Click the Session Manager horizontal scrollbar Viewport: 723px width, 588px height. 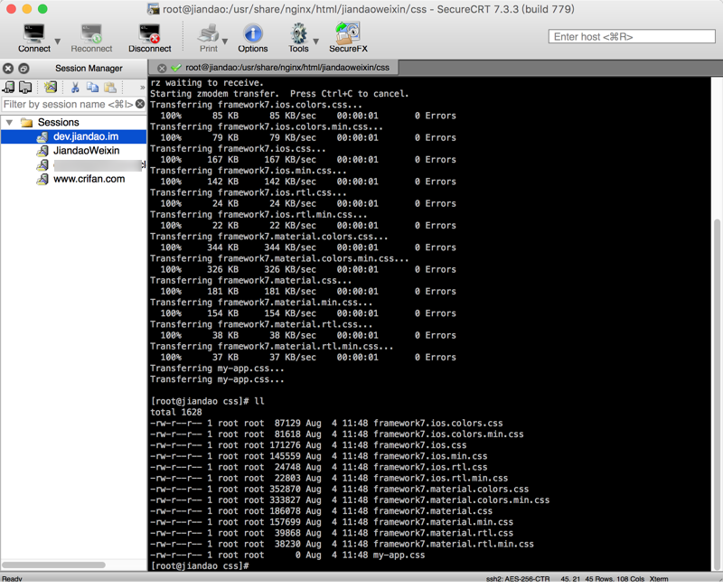(54, 565)
